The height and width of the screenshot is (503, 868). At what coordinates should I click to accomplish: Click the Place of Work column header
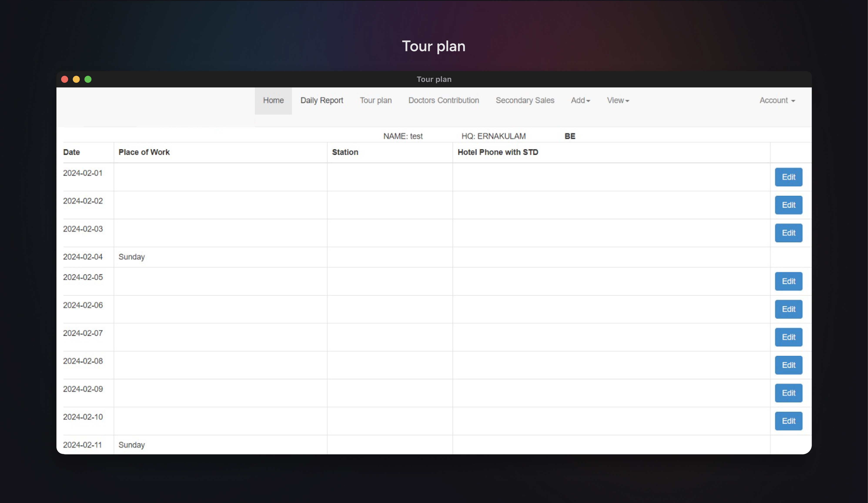[144, 152]
